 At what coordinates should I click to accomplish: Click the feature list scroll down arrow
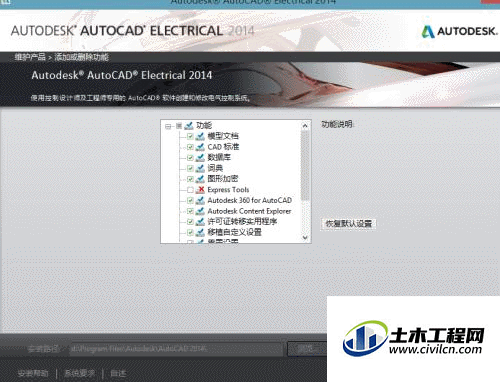point(305,238)
